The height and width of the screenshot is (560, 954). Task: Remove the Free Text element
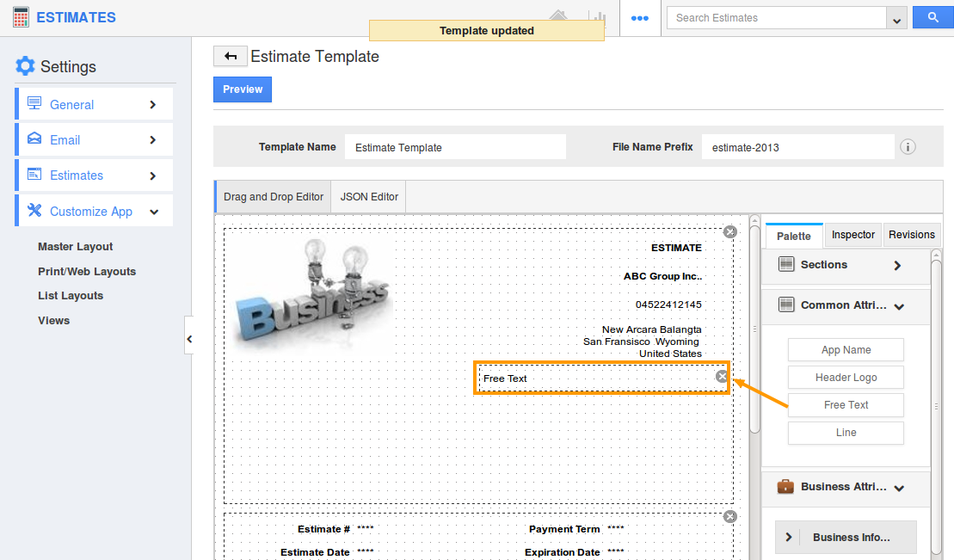coord(722,377)
